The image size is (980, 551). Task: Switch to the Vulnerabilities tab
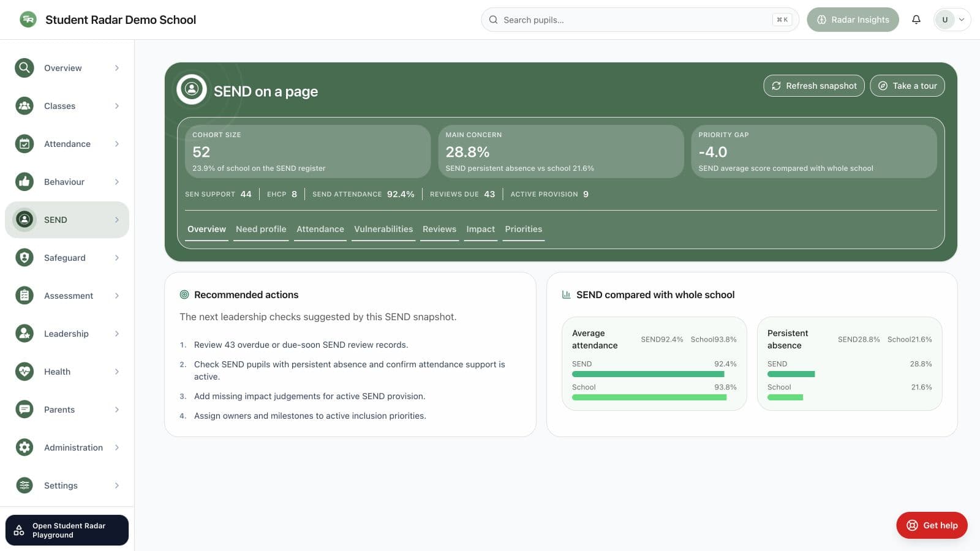383,229
